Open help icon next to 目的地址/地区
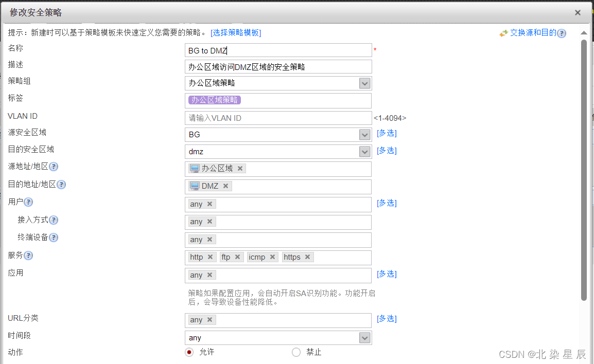The height and width of the screenshot is (364, 594). [61, 184]
